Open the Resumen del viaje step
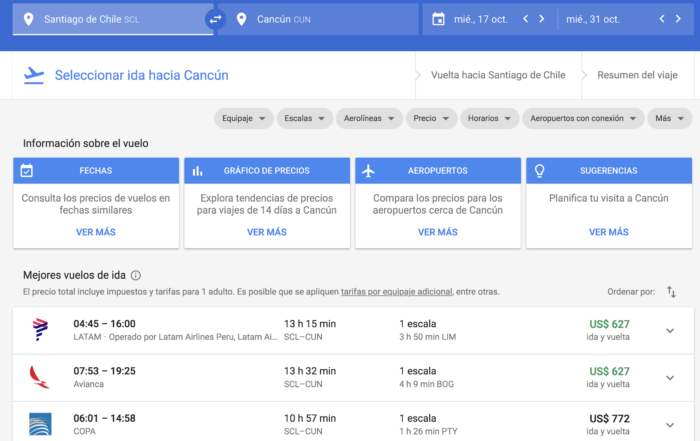This screenshot has width=700, height=441. coord(638,75)
